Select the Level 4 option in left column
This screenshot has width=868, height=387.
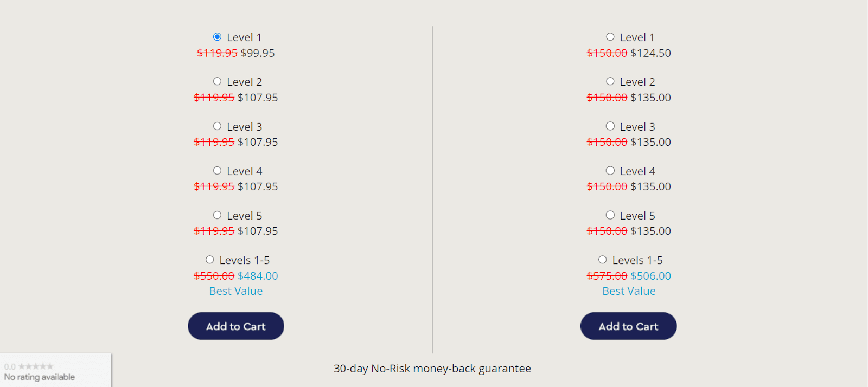[x=217, y=170]
